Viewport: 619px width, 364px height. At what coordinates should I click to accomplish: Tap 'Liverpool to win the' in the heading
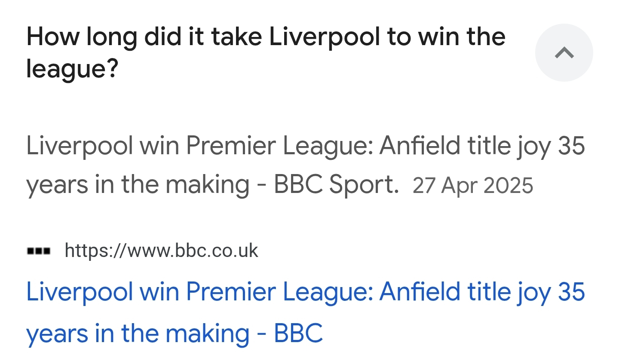click(x=387, y=37)
